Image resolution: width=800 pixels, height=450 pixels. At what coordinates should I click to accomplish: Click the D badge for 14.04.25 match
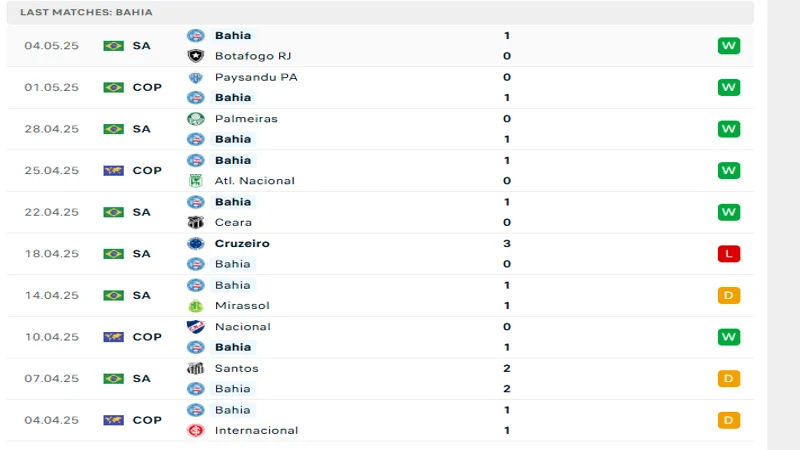728,295
